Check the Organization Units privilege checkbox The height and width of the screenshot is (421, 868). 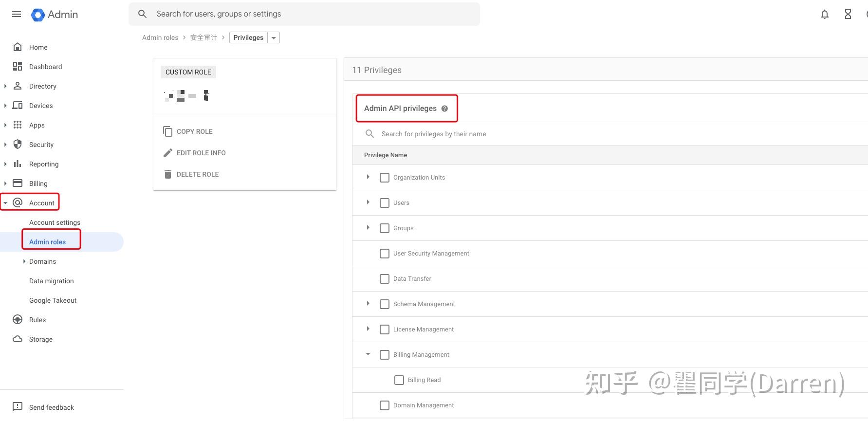[385, 178]
